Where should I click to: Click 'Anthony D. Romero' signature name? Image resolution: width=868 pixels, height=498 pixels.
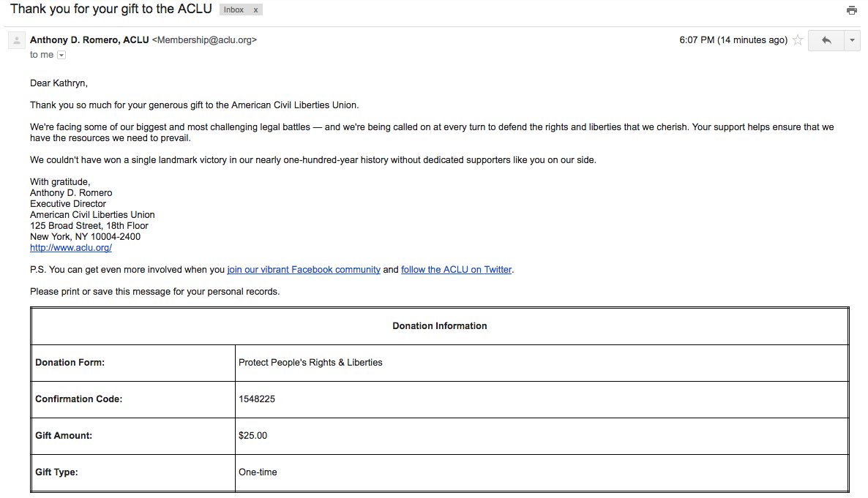(x=71, y=192)
